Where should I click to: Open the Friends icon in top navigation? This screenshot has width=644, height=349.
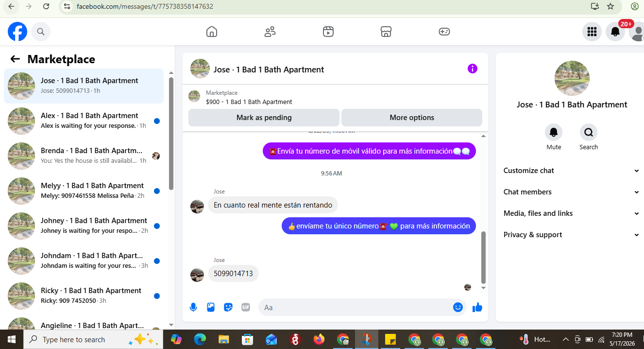click(x=270, y=32)
